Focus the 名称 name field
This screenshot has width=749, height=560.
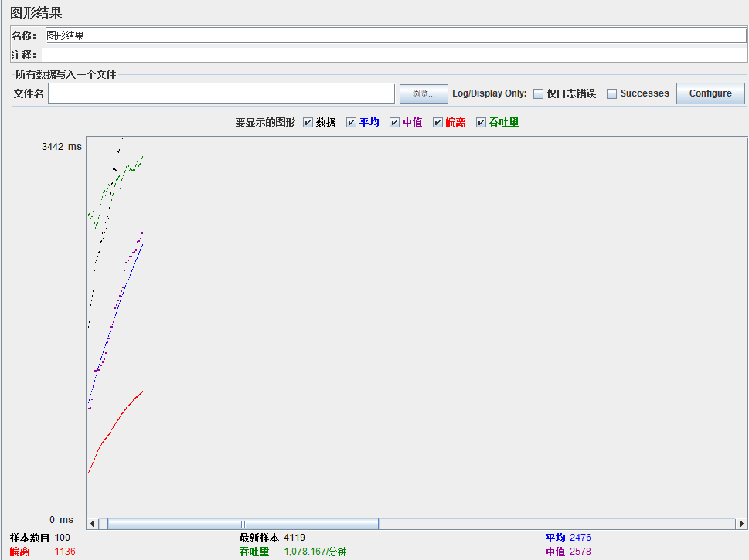click(x=396, y=36)
